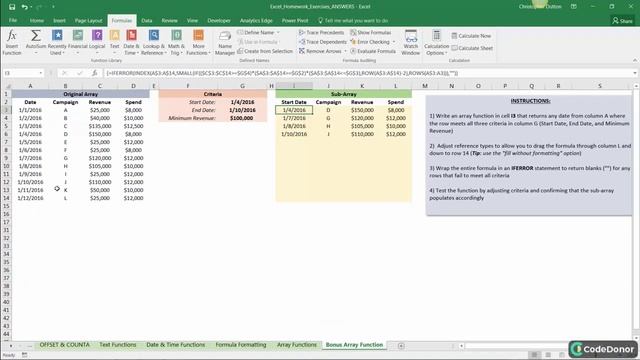
Task: Collapse the ribbon
Action: coord(635,60)
